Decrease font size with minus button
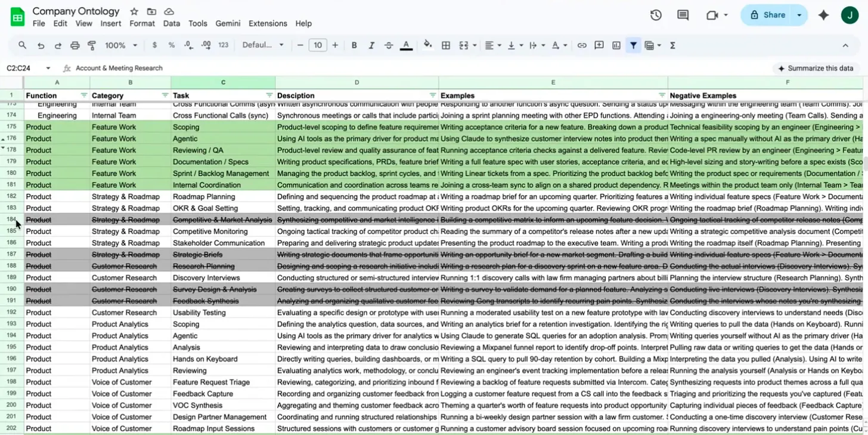Screen dimensions: 868x435 pyautogui.click(x=300, y=45)
